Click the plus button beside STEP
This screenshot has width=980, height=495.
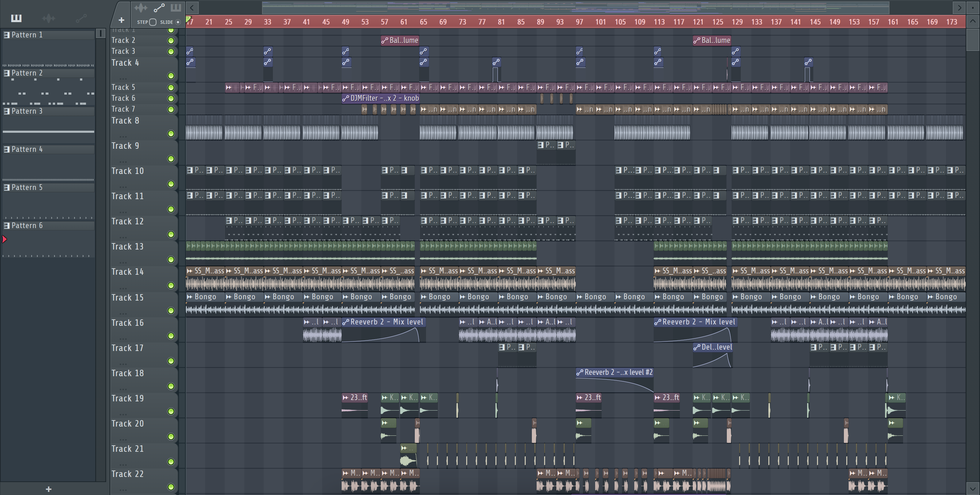click(121, 20)
